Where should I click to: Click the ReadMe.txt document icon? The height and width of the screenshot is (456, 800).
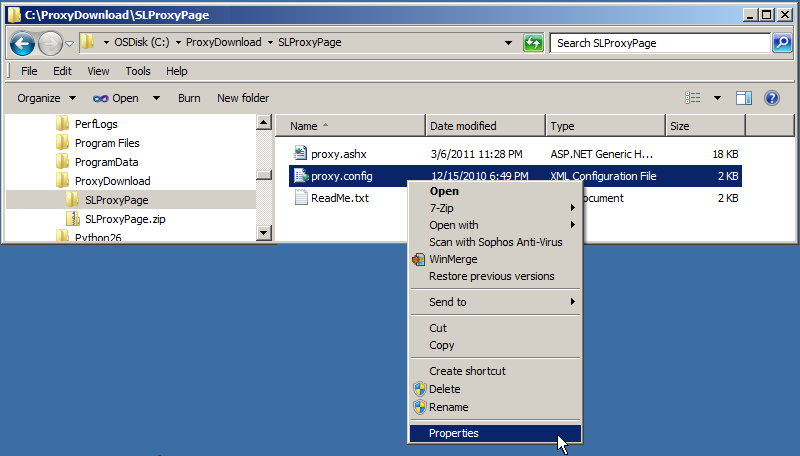point(301,197)
